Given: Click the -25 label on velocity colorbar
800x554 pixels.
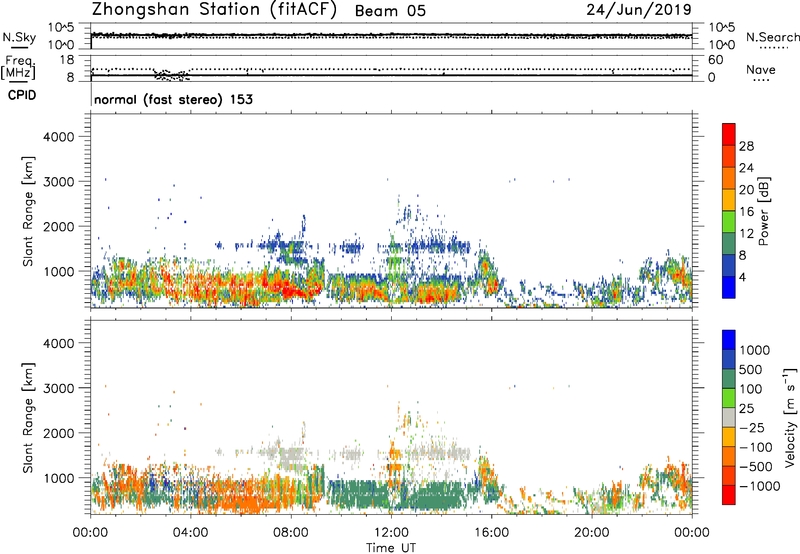Looking at the screenshot, I should (752, 427).
